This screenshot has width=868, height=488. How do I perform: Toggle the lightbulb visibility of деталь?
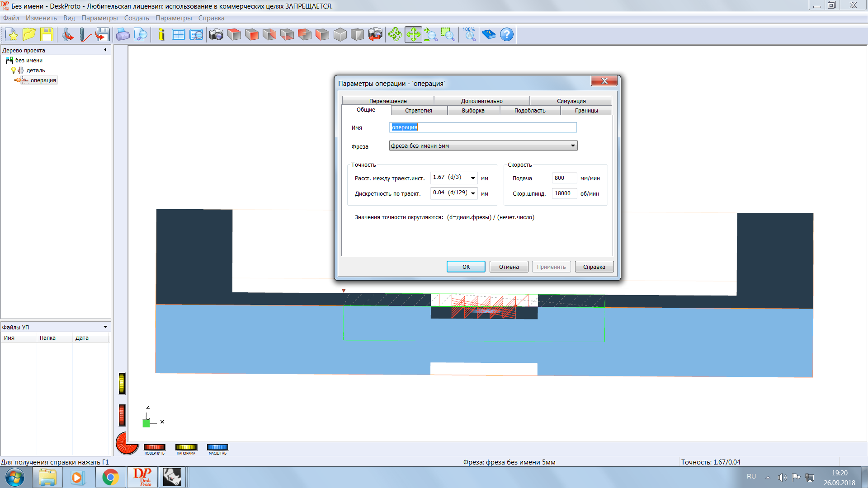coord(14,70)
